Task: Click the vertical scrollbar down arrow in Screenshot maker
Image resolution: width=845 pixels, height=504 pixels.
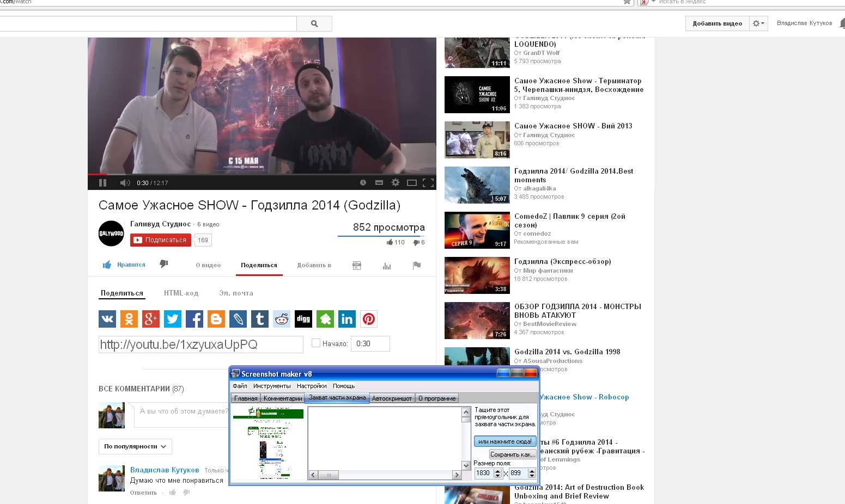Action: click(x=466, y=465)
